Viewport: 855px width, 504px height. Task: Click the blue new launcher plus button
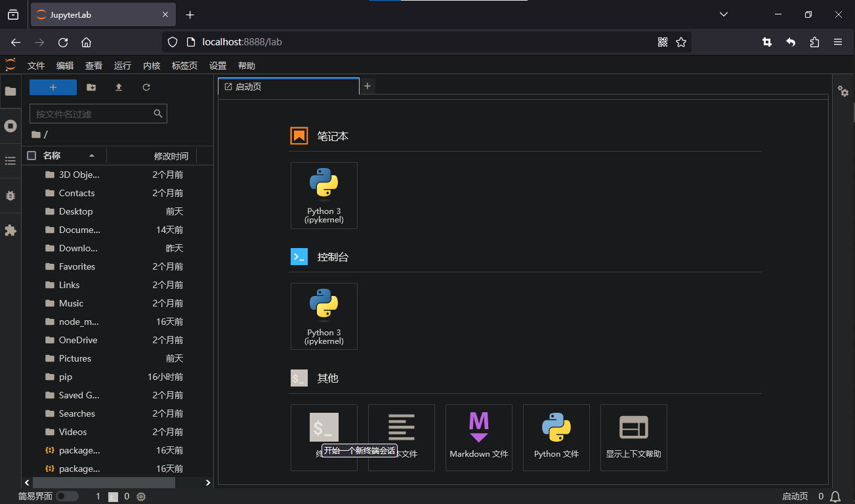click(x=53, y=87)
